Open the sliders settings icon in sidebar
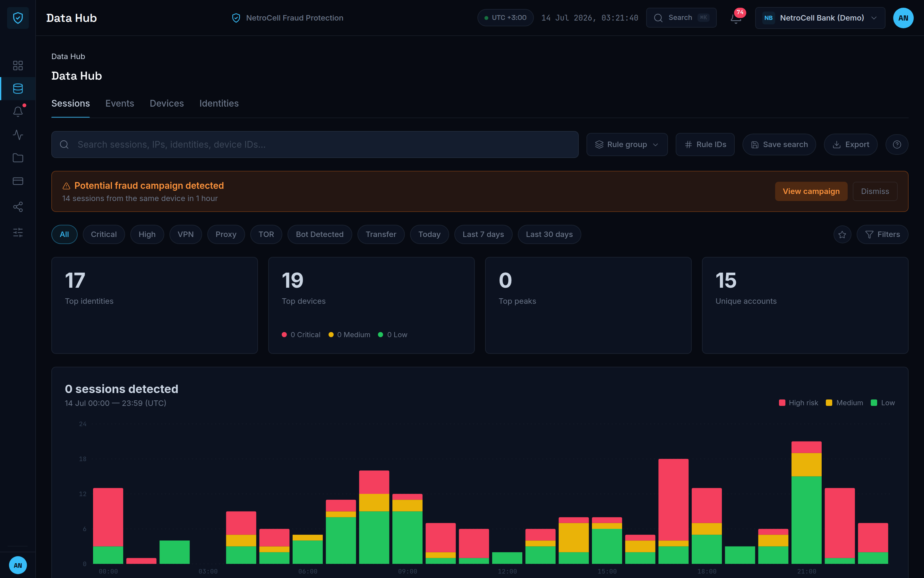Screen dimensions: 924x578 (x=18, y=232)
